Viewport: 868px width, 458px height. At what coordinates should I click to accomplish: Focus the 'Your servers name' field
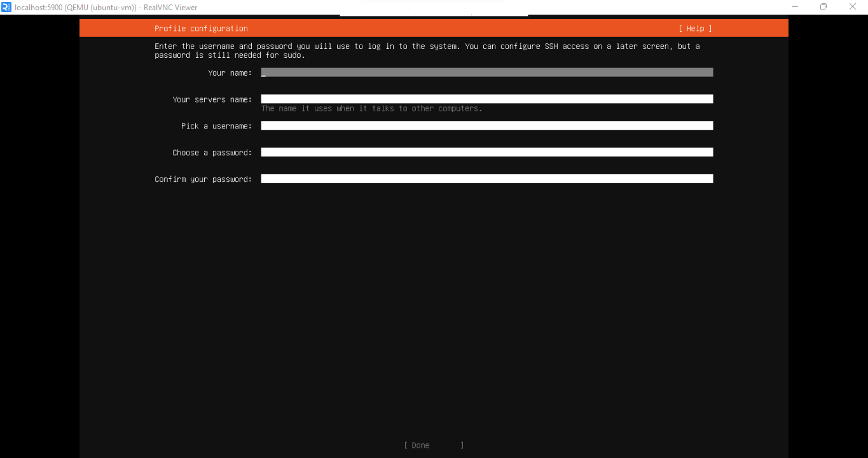click(x=487, y=99)
